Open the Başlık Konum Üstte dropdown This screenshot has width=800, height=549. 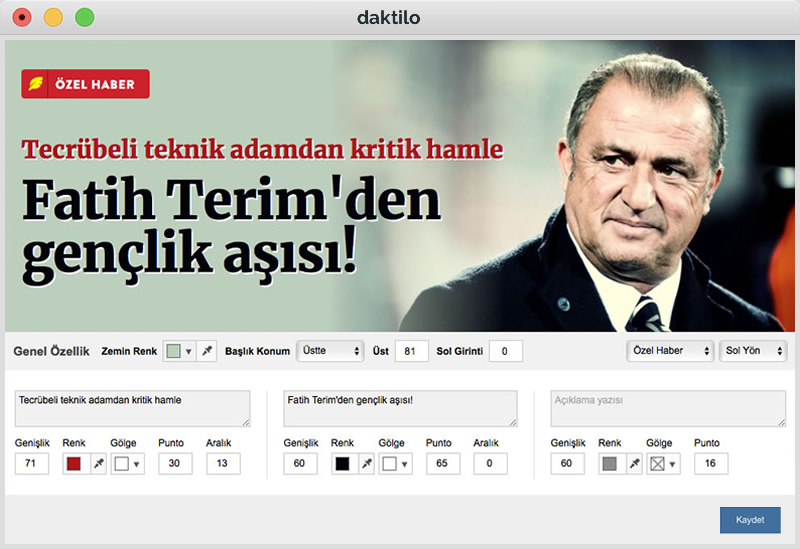(330, 351)
